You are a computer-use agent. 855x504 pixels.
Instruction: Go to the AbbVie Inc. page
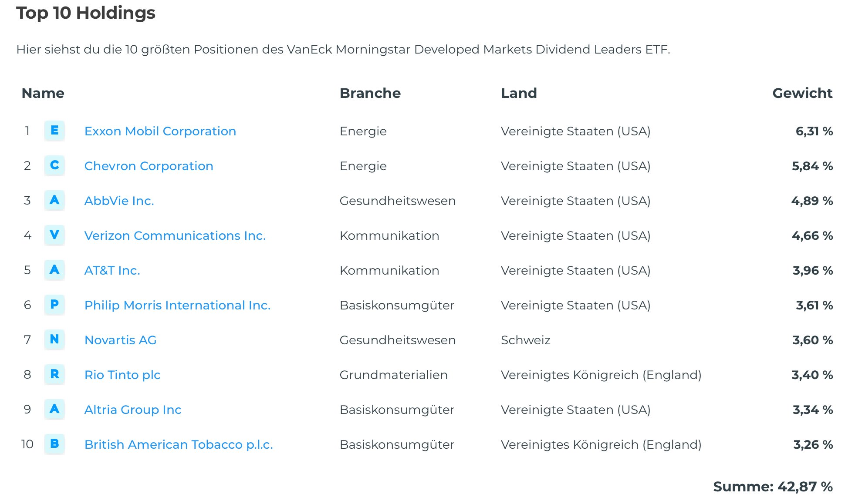pyautogui.click(x=119, y=201)
